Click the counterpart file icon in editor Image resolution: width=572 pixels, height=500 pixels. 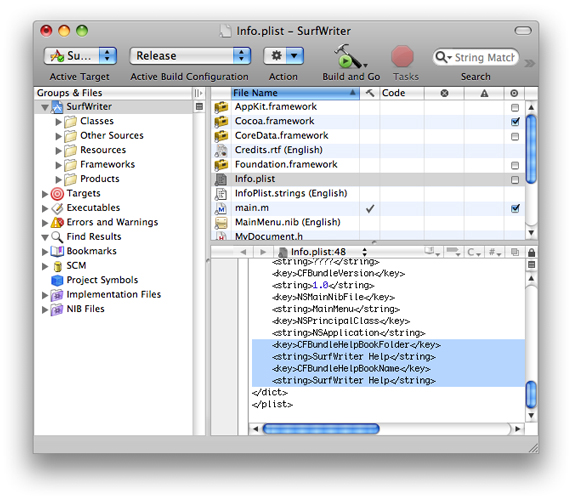[515, 252]
